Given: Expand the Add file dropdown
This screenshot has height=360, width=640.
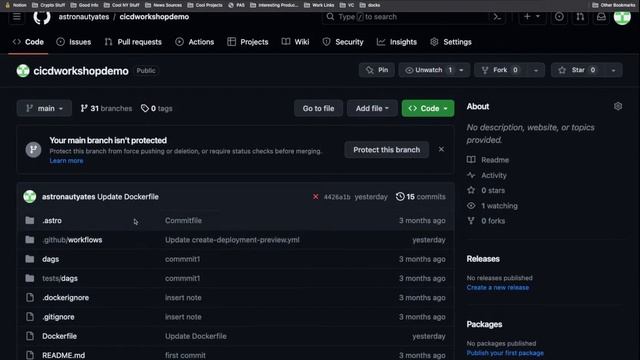Looking at the screenshot, I should 372,108.
